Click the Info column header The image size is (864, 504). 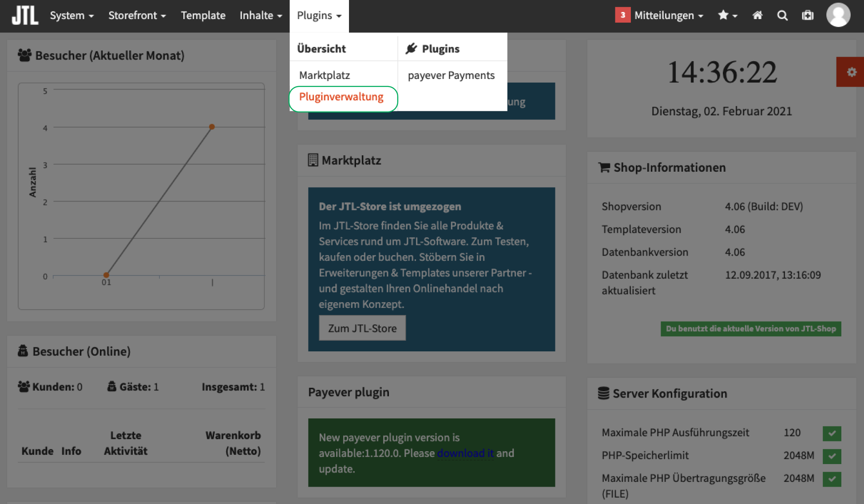point(71,451)
